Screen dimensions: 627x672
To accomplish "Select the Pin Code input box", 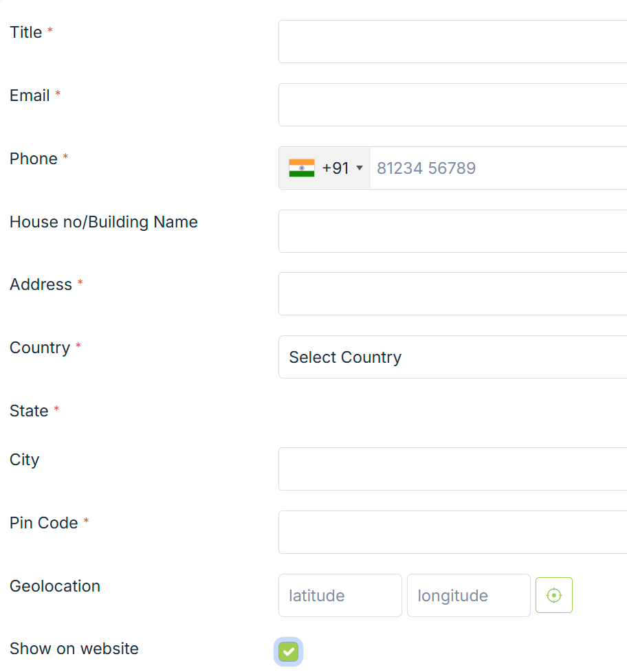I will point(452,533).
